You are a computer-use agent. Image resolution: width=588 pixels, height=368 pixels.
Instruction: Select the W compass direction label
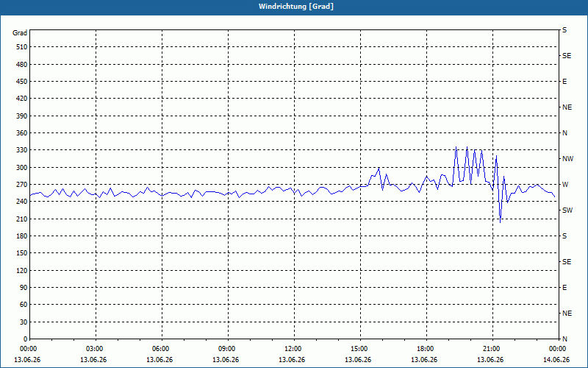click(565, 185)
